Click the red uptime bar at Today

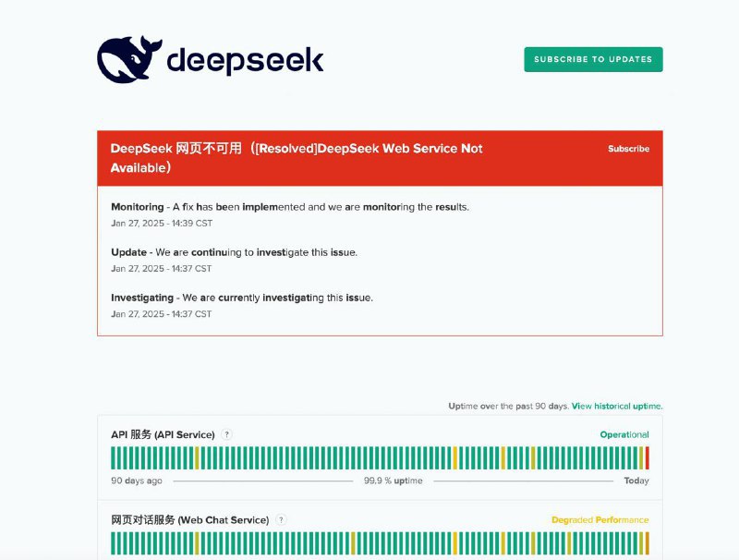(x=648, y=457)
